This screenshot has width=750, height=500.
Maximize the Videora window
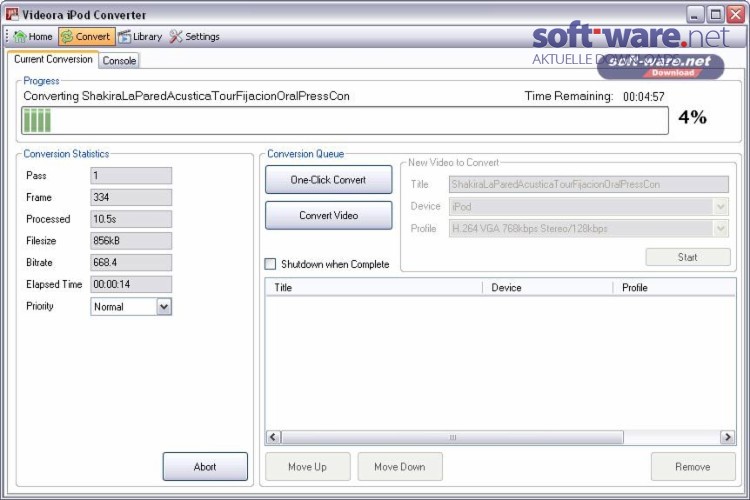pos(716,14)
